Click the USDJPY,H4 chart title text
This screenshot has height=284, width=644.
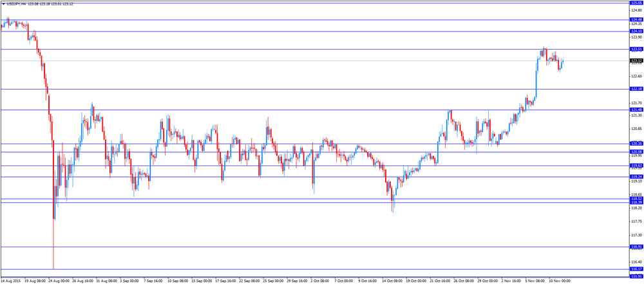(15, 4)
